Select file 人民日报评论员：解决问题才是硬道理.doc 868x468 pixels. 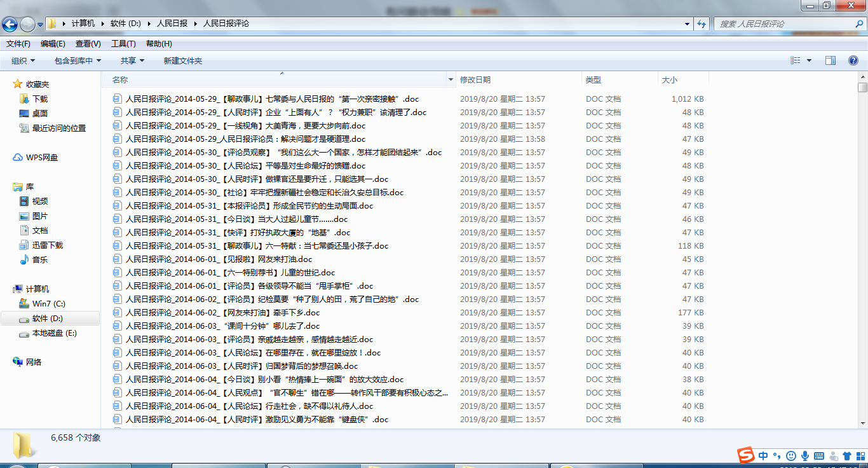pyautogui.click(x=245, y=139)
